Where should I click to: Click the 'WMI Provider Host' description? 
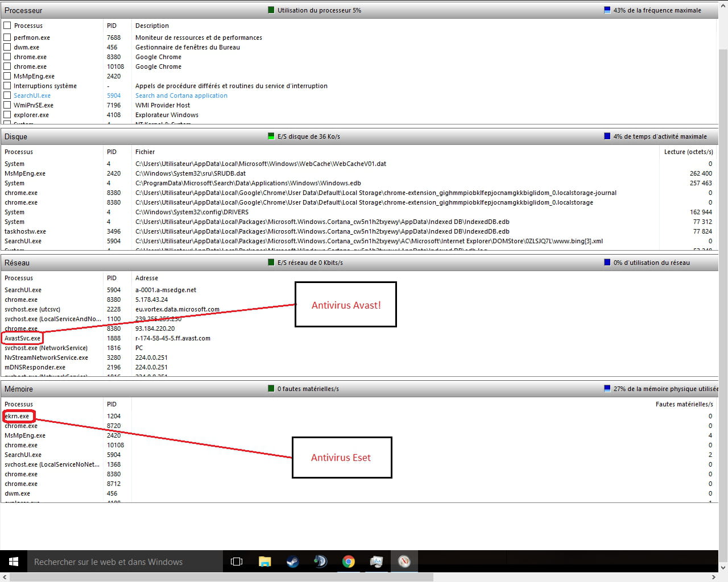tap(163, 105)
